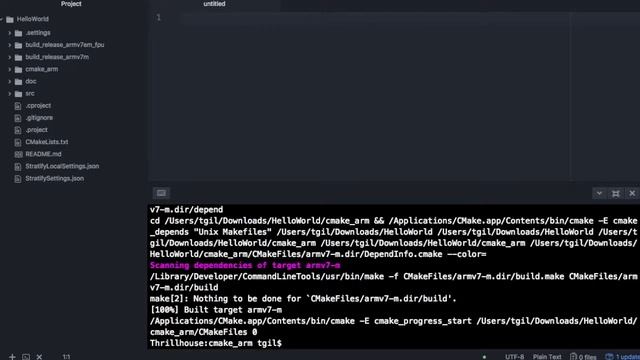The image size is (640, 360).
Task: Expand the .settings folder
Action: pos(9,33)
